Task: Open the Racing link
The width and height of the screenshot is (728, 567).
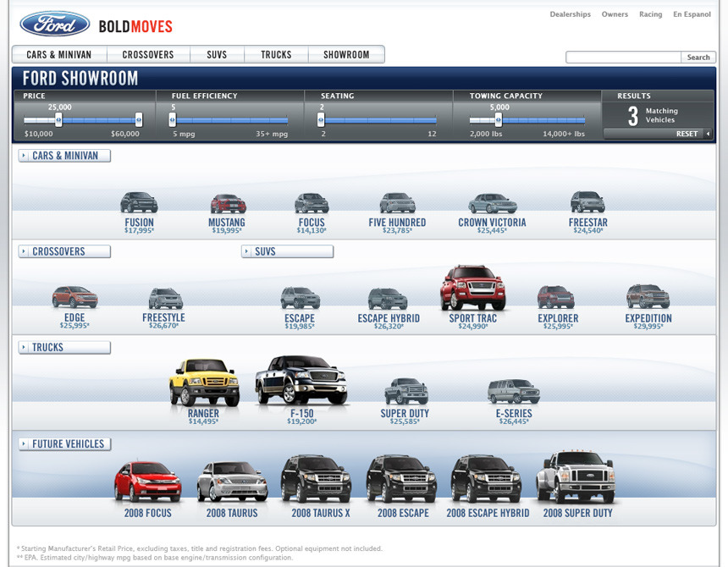Action: pos(650,14)
